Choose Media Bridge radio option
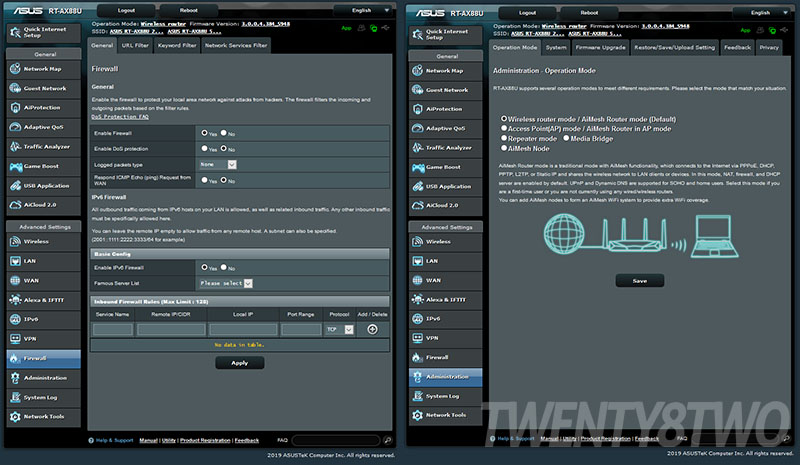 coord(566,138)
